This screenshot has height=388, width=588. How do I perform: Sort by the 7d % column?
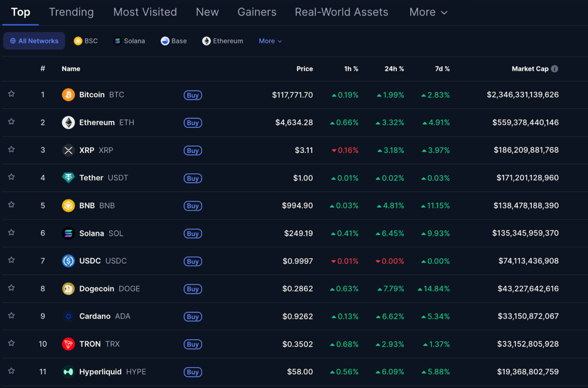442,69
